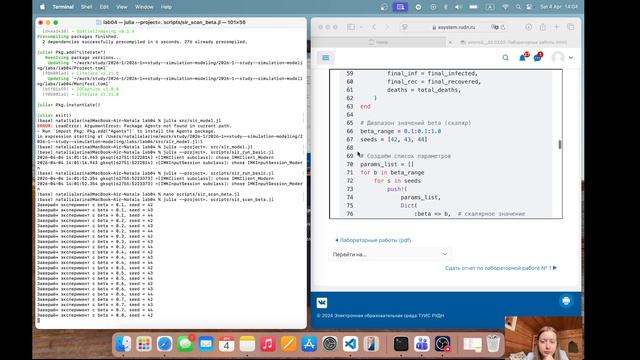Click the params_list = [] code line
The height and width of the screenshot is (360, 640).
coord(387,164)
